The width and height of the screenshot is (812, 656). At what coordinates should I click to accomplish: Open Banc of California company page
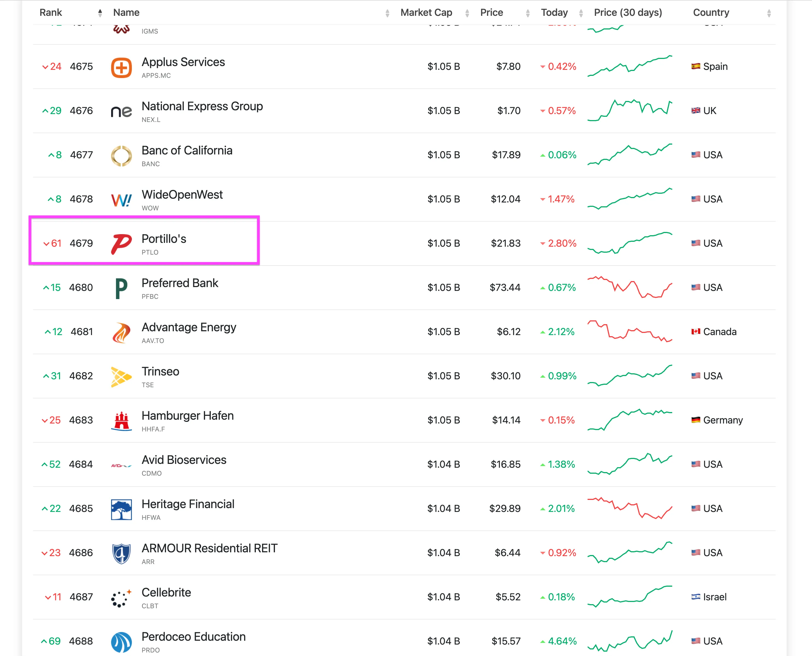(x=187, y=150)
